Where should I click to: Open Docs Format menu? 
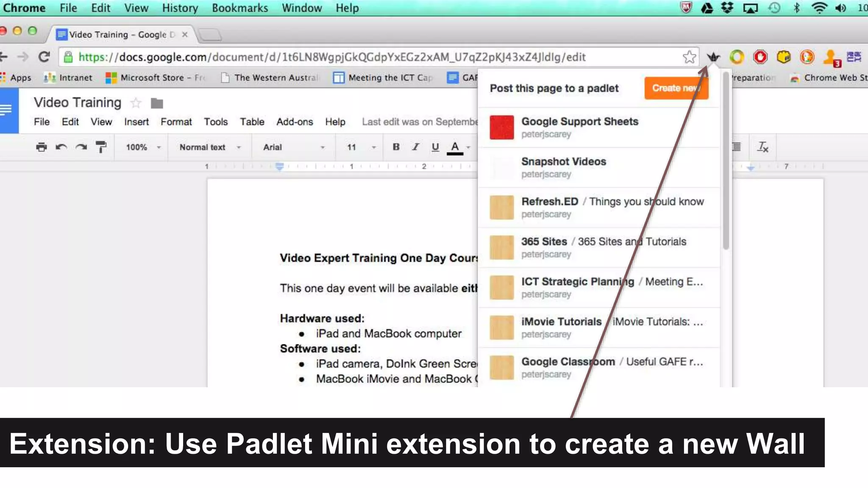(x=176, y=122)
